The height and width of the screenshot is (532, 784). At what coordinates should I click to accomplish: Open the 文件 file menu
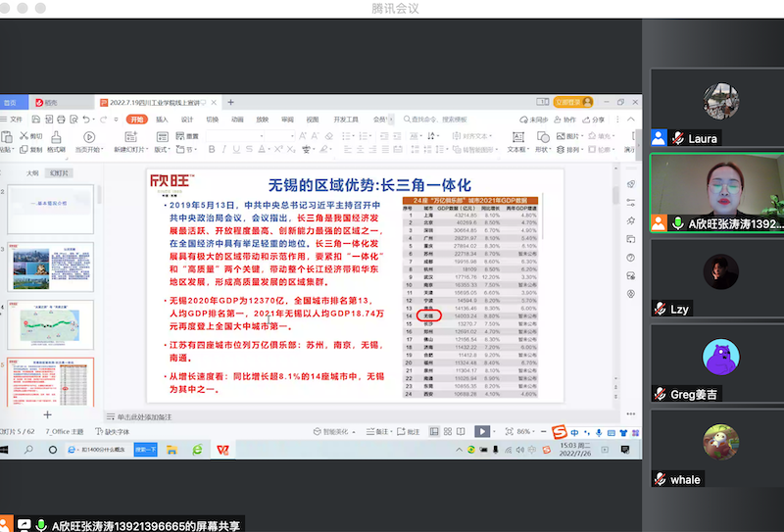[14, 120]
